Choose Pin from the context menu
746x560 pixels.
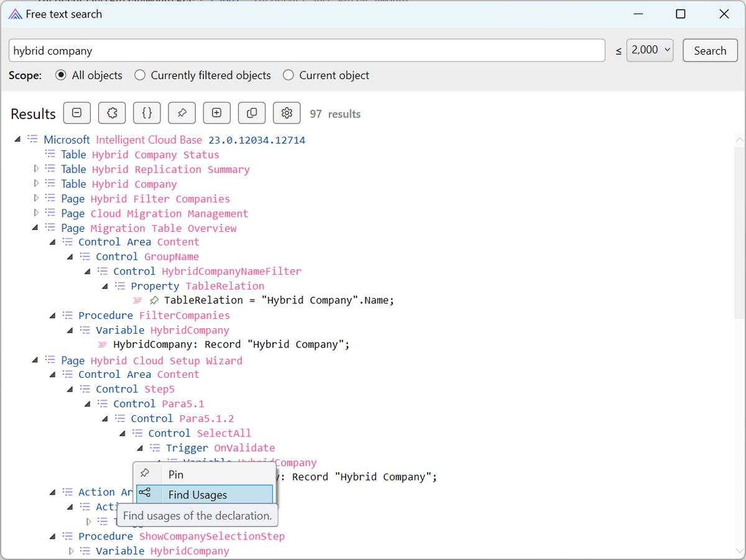pyautogui.click(x=205, y=474)
